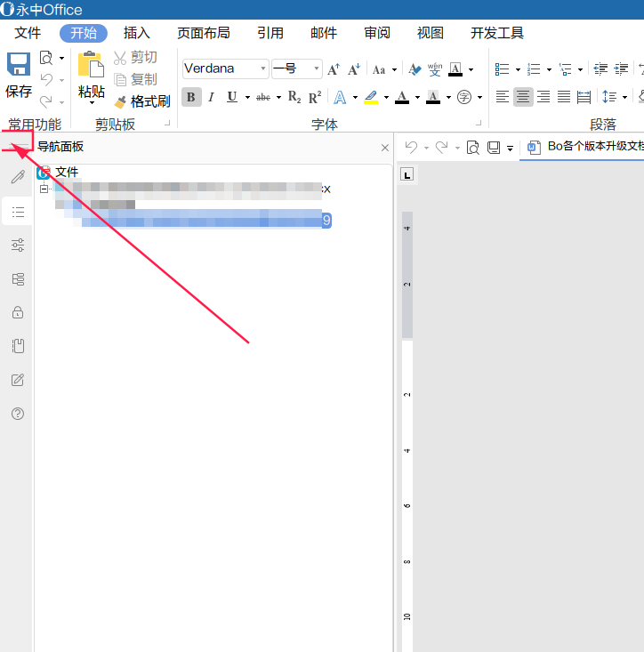Click redo in the quick toolbar
Image resolution: width=644 pixels, height=652 pixels.
(x=441, y=147)
